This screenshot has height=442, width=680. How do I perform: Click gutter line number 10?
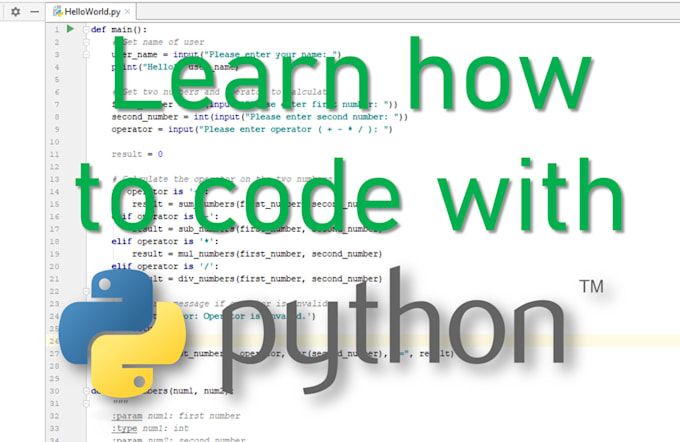(x=54, y=142)
